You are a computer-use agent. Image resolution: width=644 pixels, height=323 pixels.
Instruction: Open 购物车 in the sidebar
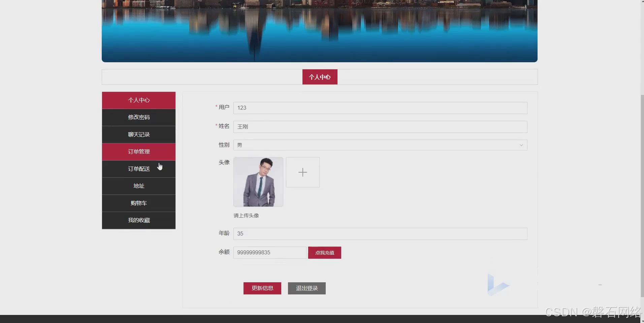139,203
